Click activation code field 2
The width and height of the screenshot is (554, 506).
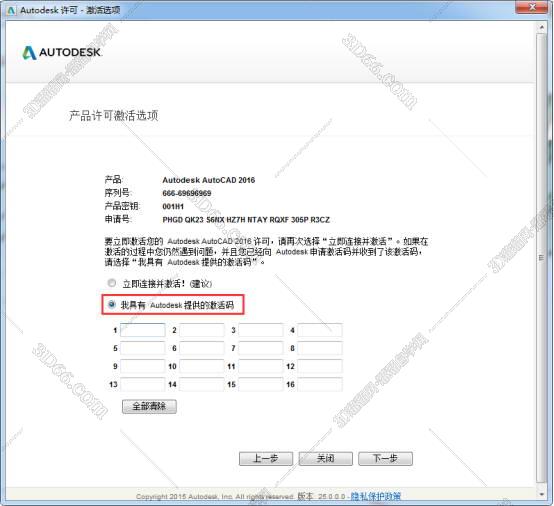tap(202, 330)
